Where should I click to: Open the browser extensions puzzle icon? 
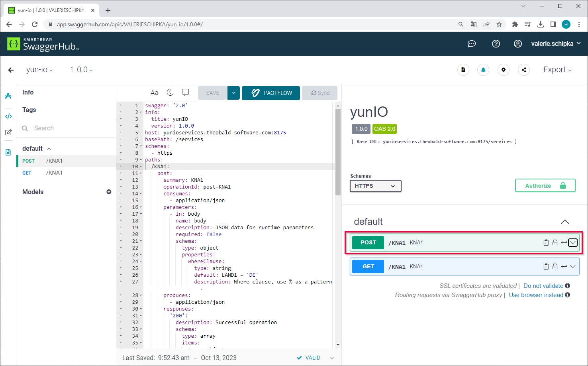coord(515,24)
